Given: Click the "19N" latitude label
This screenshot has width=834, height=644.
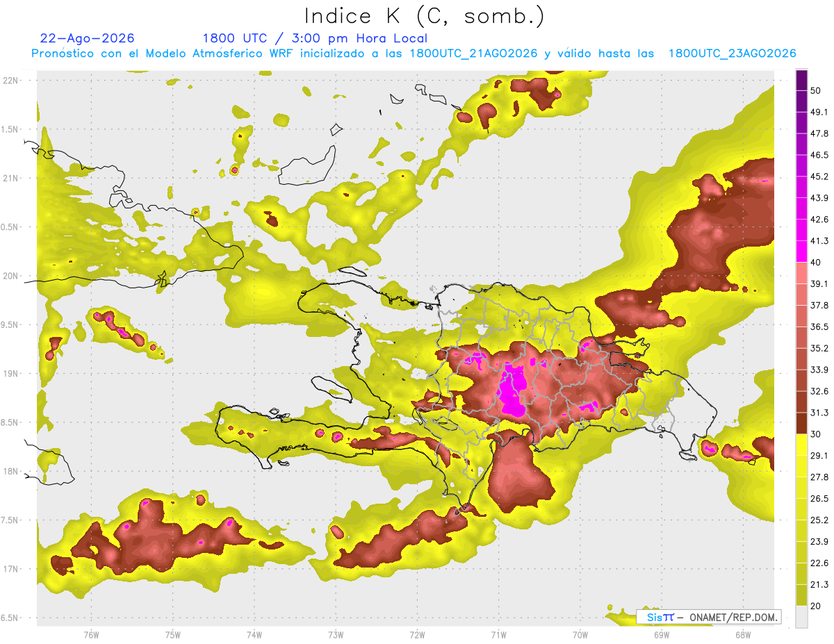Looking at the screenshot, I should tap(11, 373).
